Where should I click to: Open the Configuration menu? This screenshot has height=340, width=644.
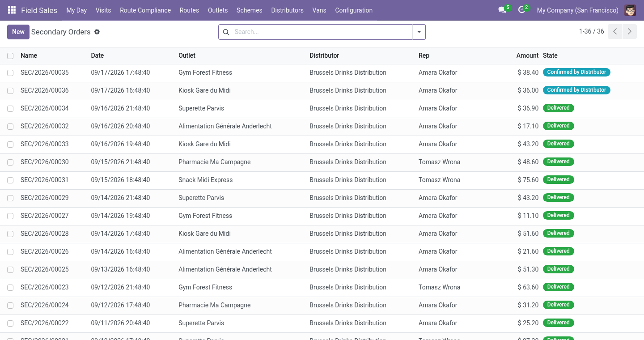click(354, 10)
